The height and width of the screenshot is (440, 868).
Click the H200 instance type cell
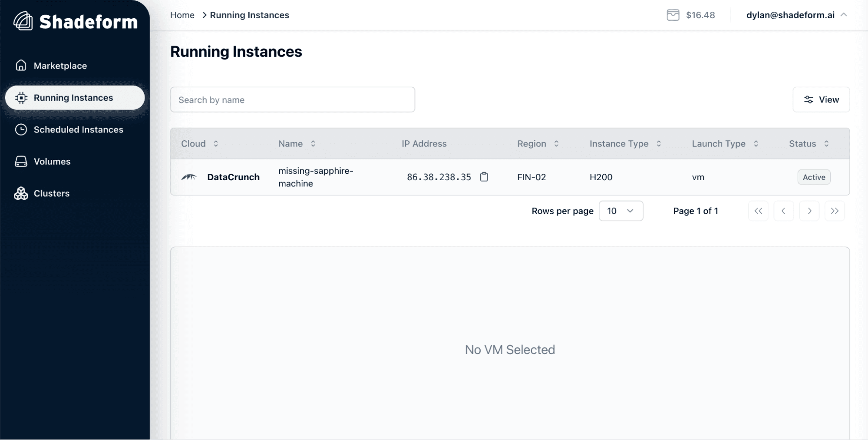click(x=601, y=177)
